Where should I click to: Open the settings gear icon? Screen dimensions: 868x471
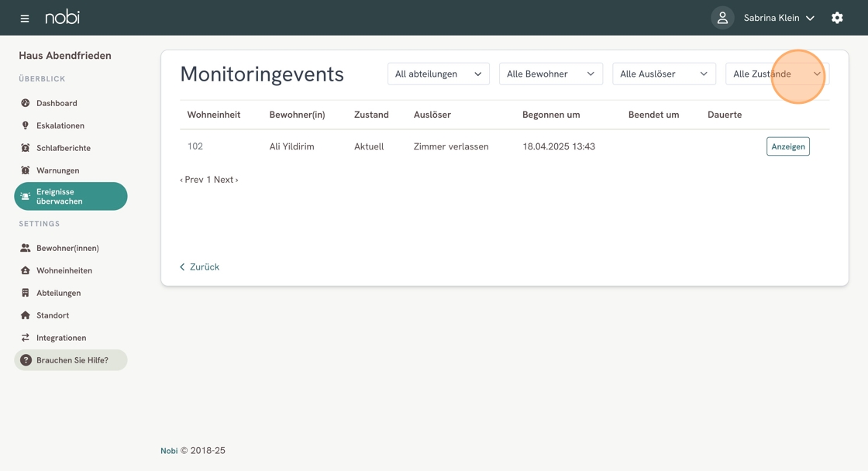[x=837, y=18]
